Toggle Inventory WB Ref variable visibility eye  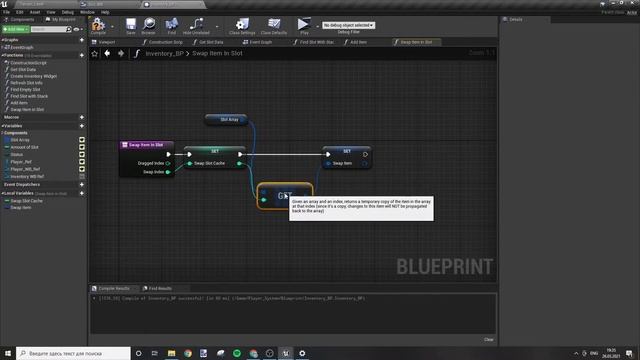[82, 176]
